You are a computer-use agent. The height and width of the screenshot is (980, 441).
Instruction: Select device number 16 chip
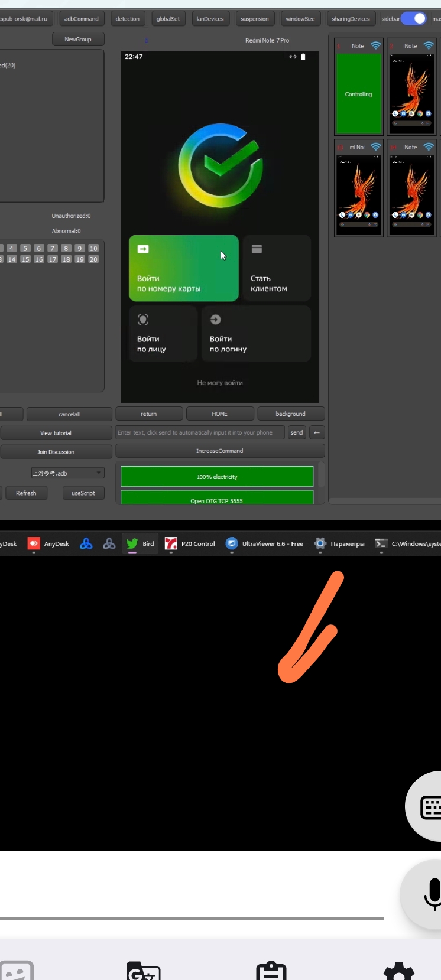click(x=38, y=259)
